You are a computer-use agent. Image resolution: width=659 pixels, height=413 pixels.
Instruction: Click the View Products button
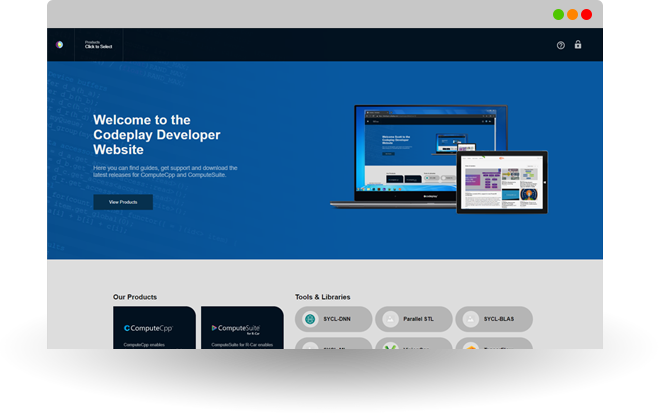tap(123, 202)
